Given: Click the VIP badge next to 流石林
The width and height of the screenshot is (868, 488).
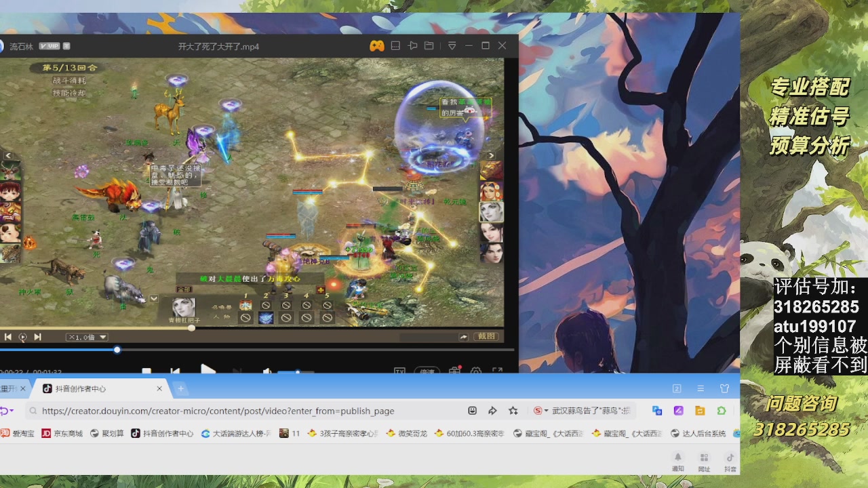Looking at the screenshot, I should pyautogui.click(x=50, y=46).
